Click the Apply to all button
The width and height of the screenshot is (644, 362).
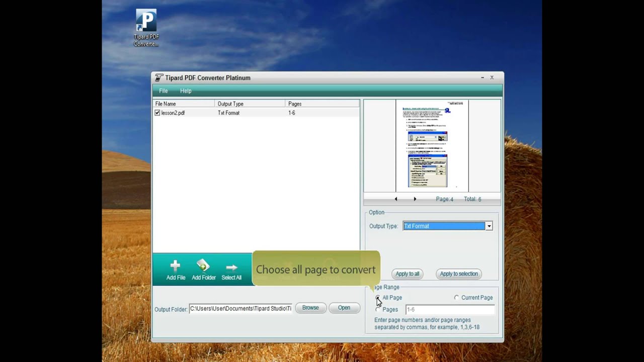408,274
